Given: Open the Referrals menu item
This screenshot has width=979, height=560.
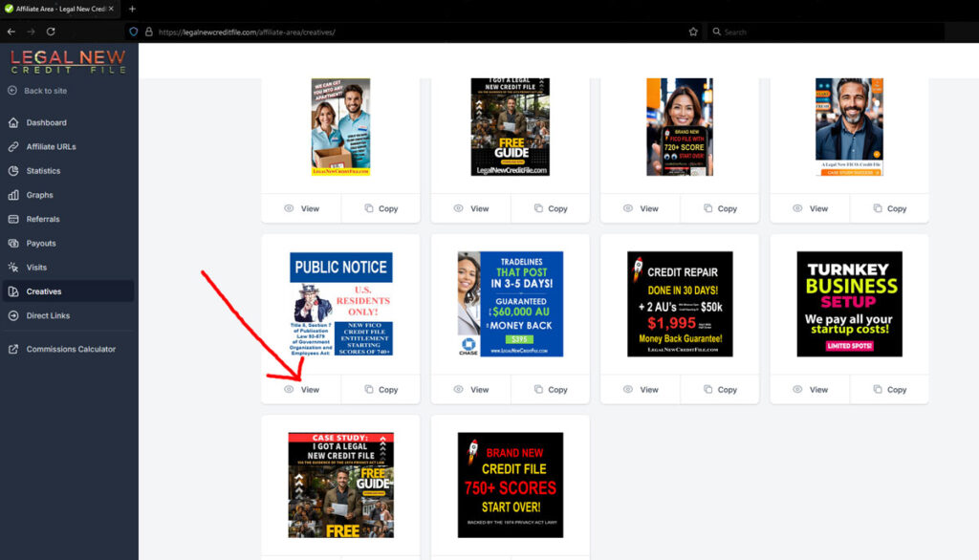Looking at the screenshot, I should [43, 219].
